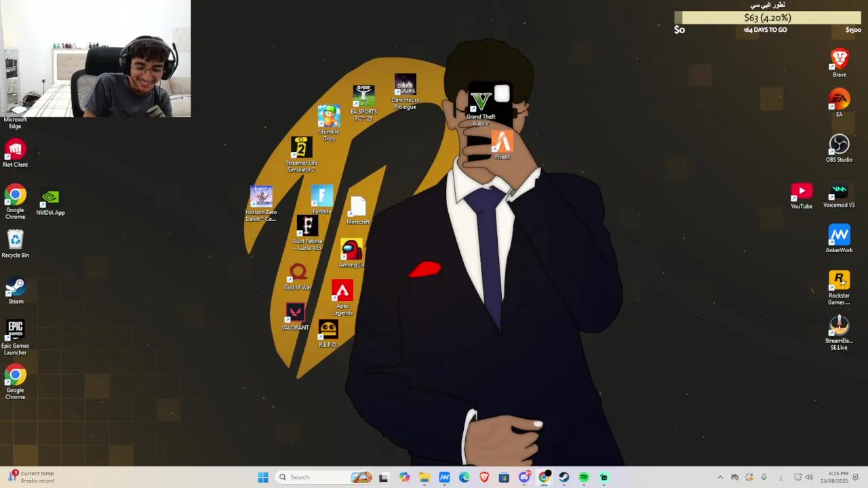The width and height of the screenshot is (868, 488).
Task: Click the microphone tray icon
Action: pyautogui.click(x=764, y=477)
